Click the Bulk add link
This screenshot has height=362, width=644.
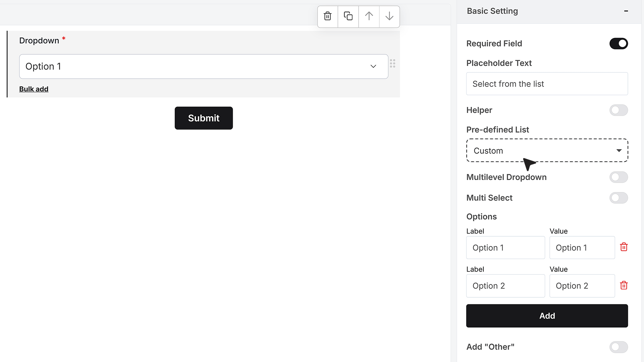[34, 89]
